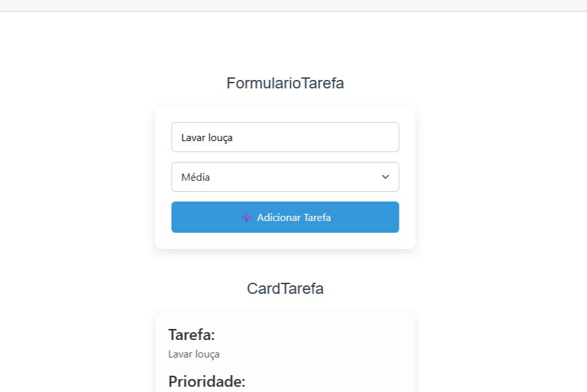Select the 'Média' text in the priority combo box
This screenshot has height=392, width=587.
pyautogui.click(x=195, y=177)
